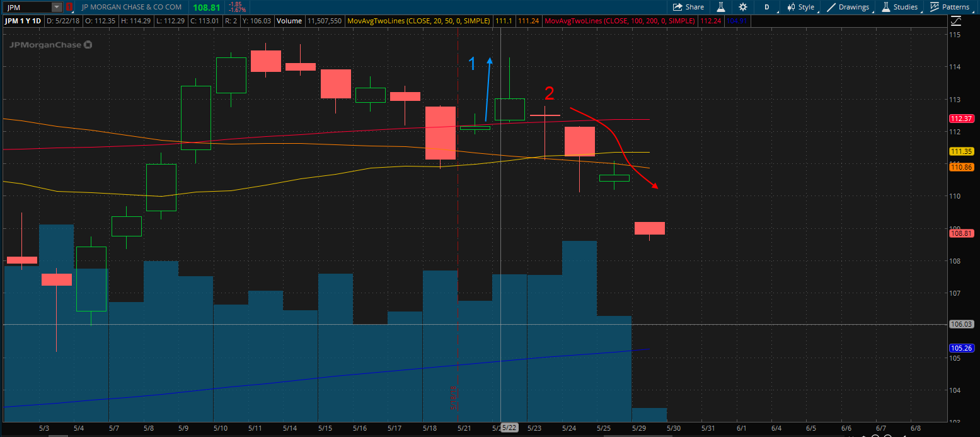
Task: Click the 5/22 highlighted date marker
Action: point(509,428)
